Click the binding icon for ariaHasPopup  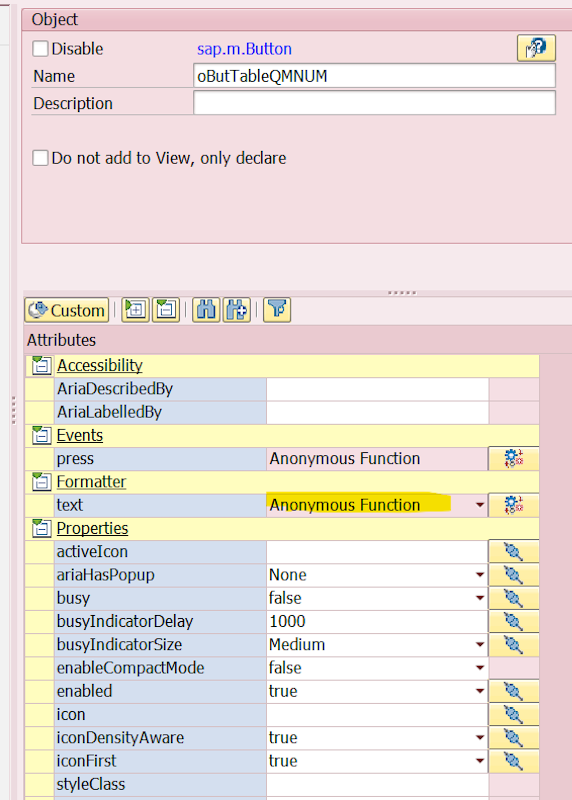[513, 575]
